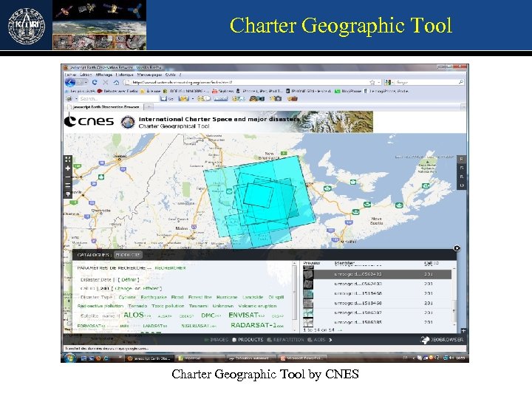Viewport: 532px width, 399px height.
Task: Open the Microsoft PowerPoint taskbar item
Action: click(x=303, y=358)
